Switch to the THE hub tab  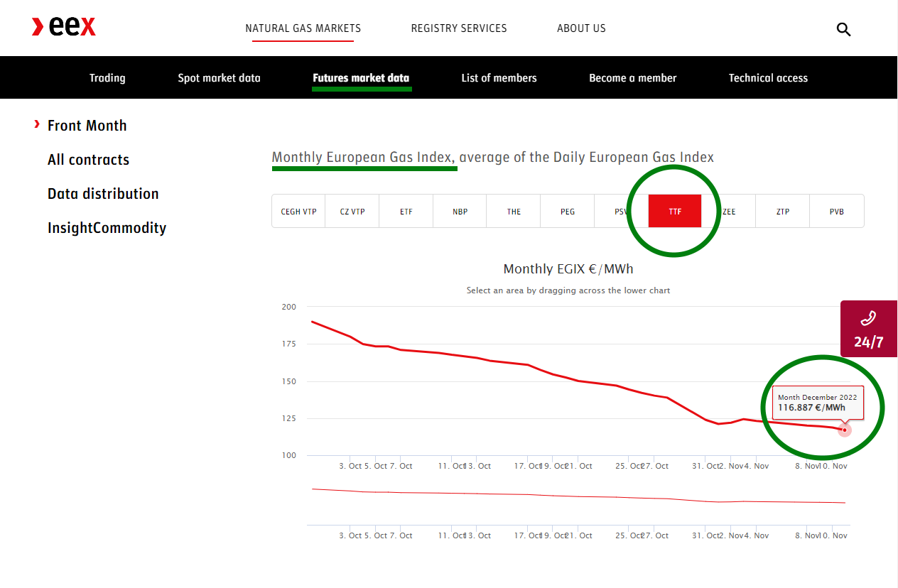pos(514,211)
